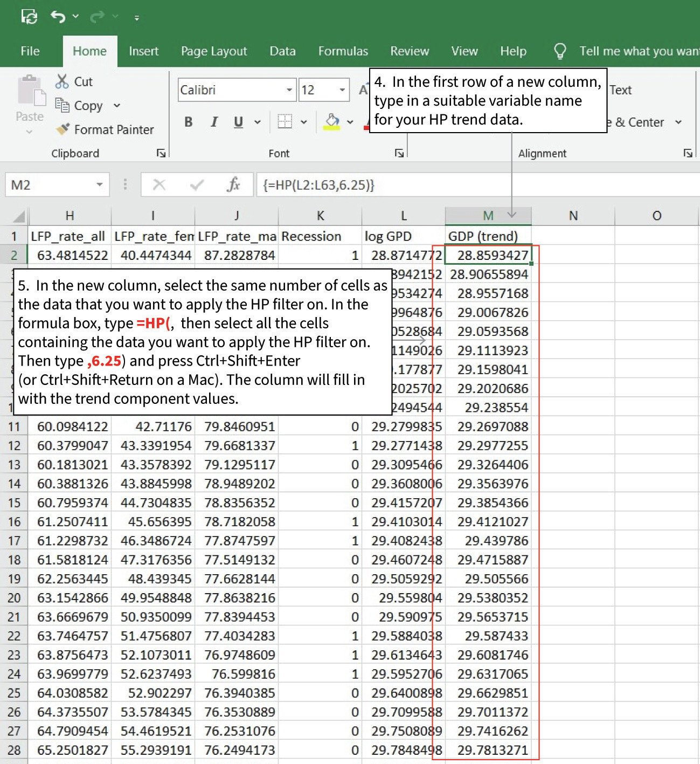Undo the last action

coord(58,16)
